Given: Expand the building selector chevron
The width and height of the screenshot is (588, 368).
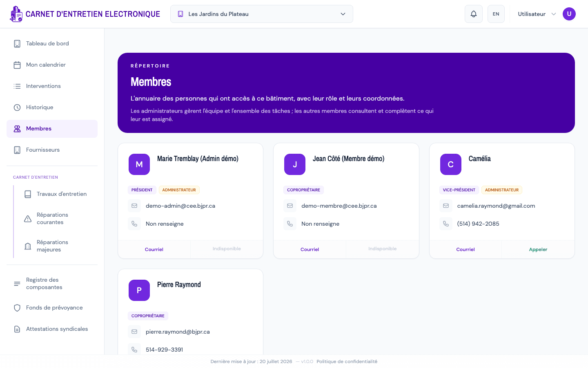Looking at the screenshot, I should [343, 14].
